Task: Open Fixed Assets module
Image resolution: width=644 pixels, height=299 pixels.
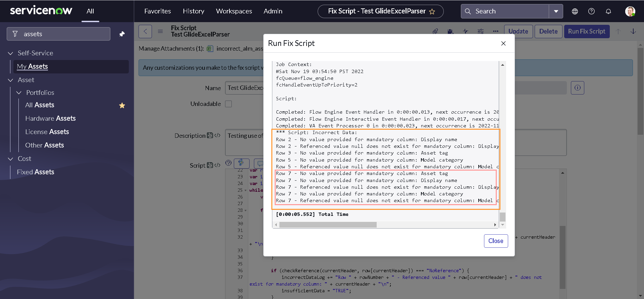Action: click(x=36, y=172)
